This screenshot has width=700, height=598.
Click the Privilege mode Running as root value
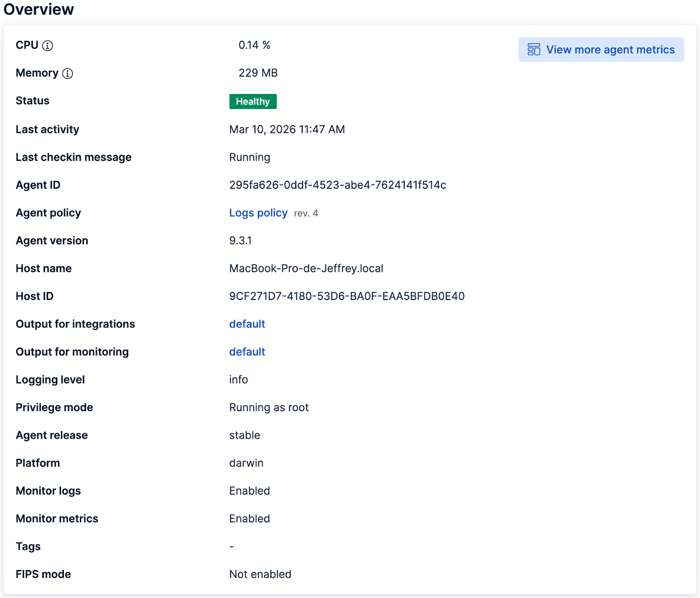click(x=269, y=407)
